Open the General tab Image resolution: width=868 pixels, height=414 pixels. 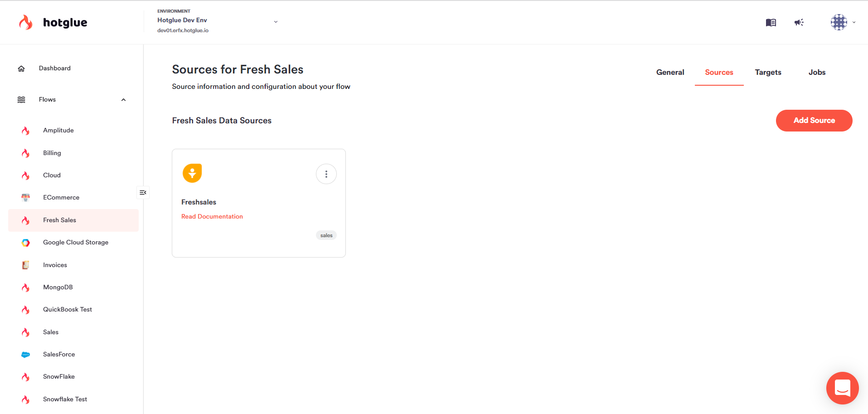point(670,73)
